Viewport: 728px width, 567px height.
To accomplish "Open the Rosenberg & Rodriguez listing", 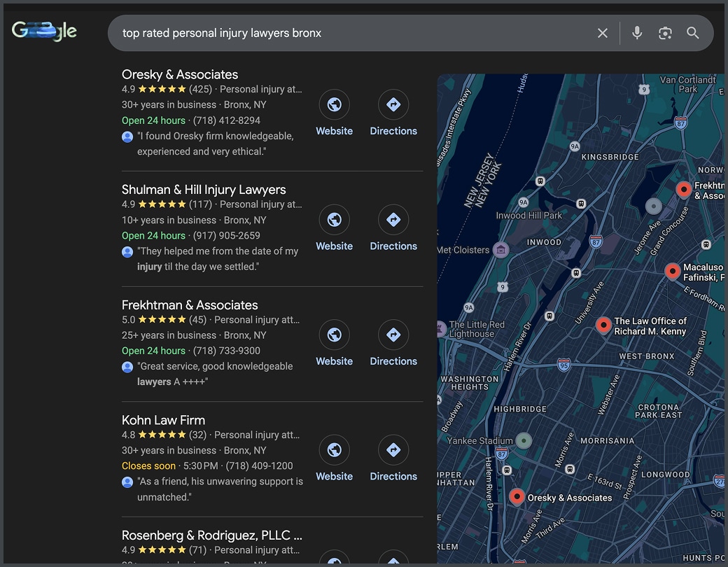I will click(x=210, y=535).
